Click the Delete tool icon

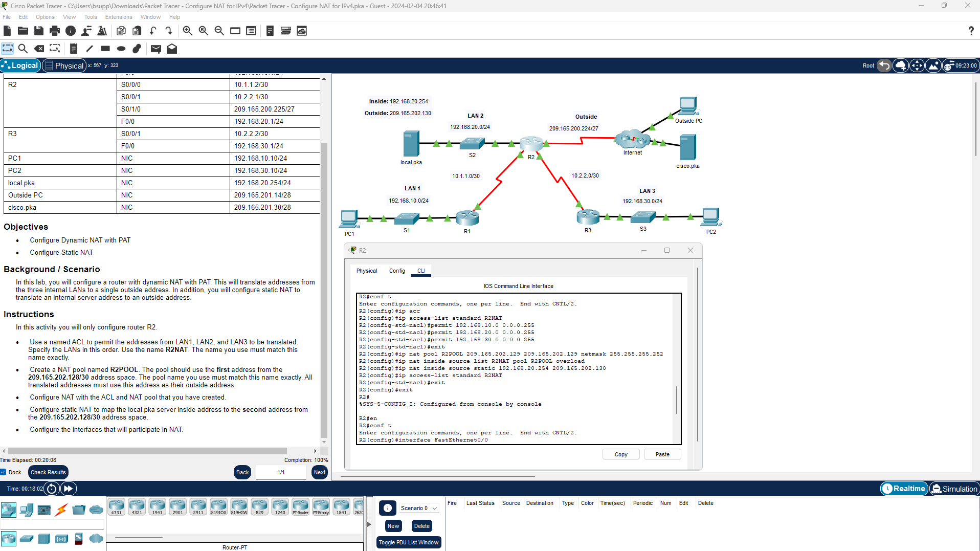(x=39, y=49)
